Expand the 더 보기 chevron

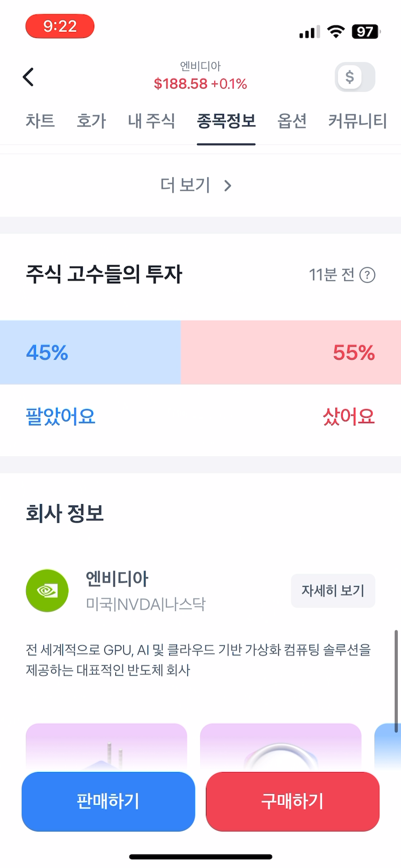coord(228,185)
